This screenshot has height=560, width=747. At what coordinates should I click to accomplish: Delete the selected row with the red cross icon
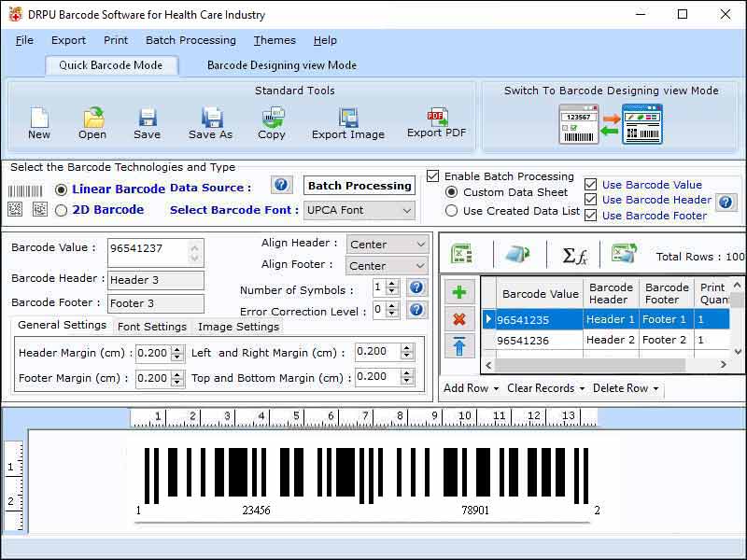(458, 318)
